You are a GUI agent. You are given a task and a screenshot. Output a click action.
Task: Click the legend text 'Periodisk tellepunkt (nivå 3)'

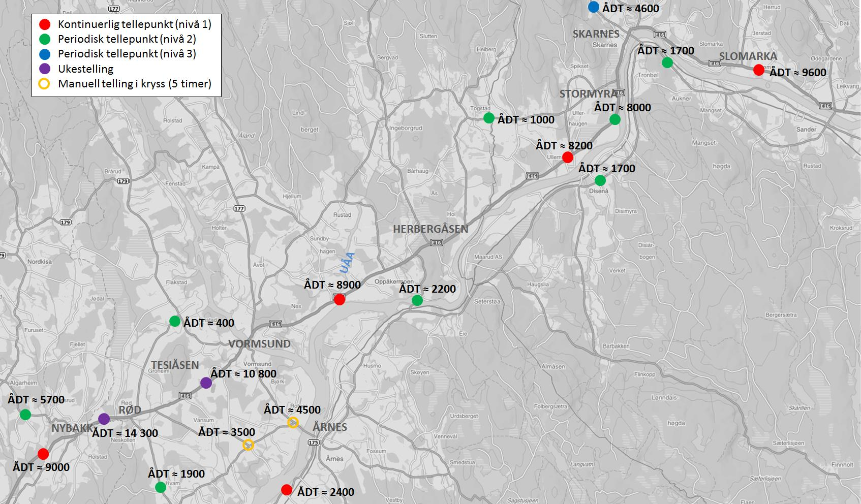(x=127, y=54)
